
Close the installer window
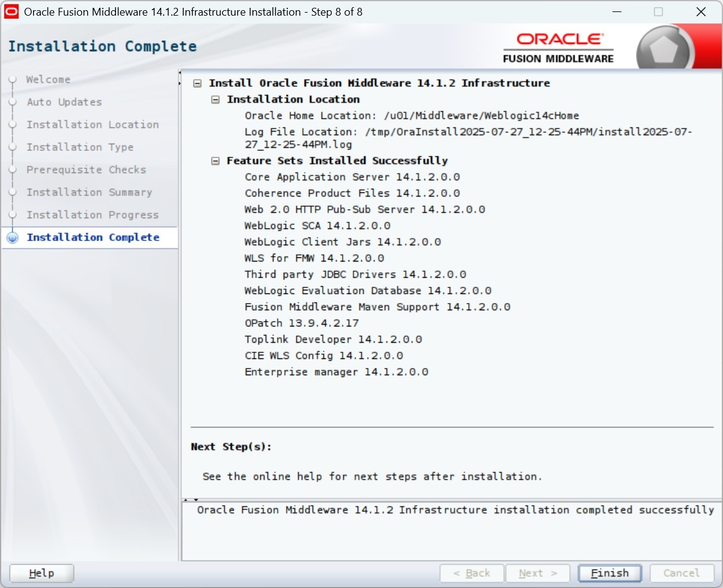[701, 11]
